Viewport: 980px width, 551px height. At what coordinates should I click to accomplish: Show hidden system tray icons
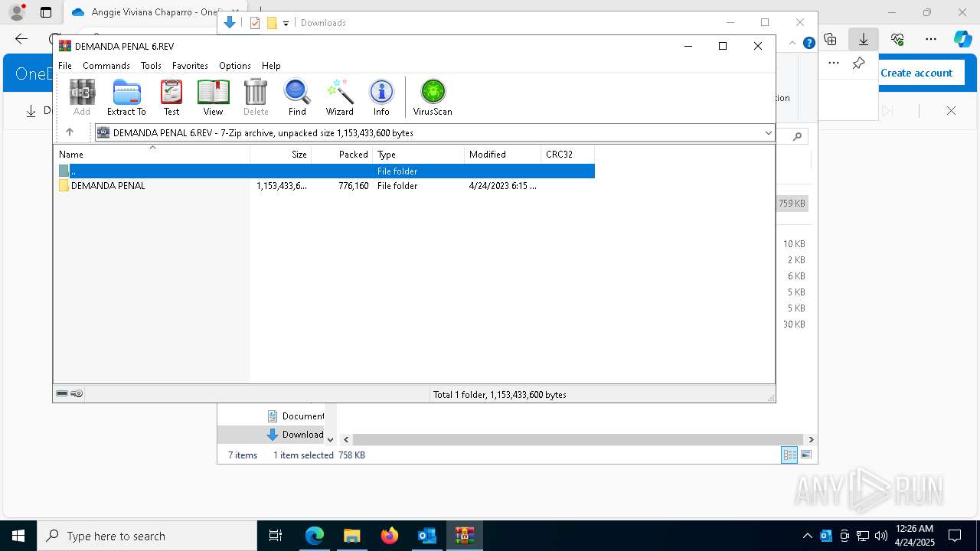click(807, 536)
